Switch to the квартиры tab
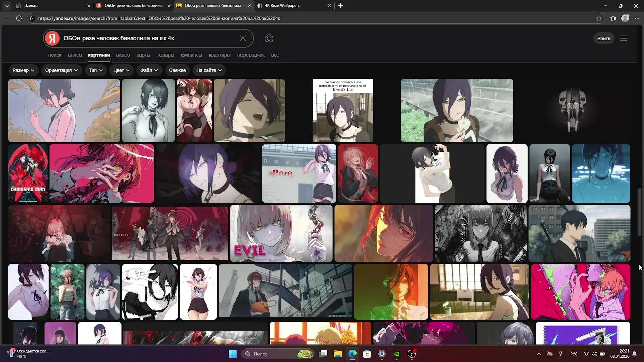This screenshot has width=644, height=362. point(220,55)
